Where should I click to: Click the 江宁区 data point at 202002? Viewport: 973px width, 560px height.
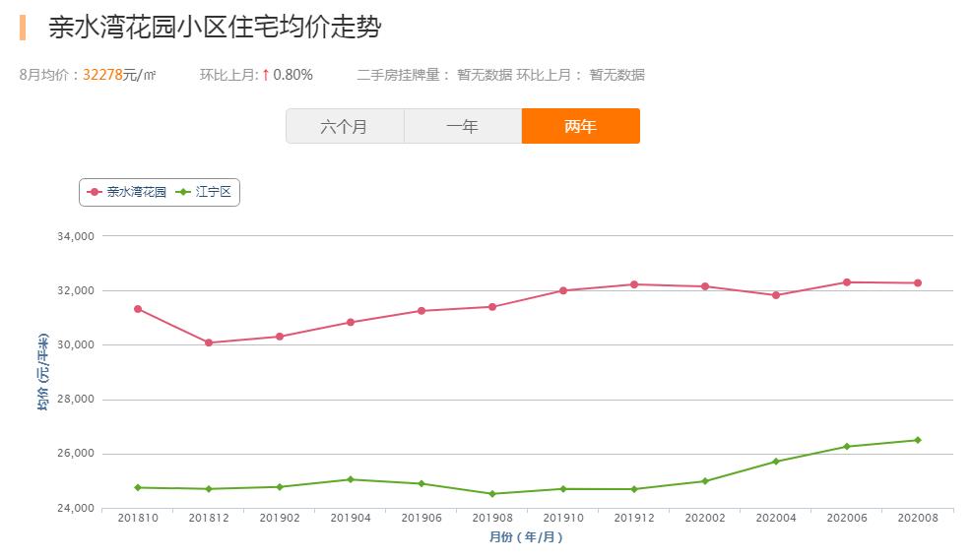tap(705, 481)
